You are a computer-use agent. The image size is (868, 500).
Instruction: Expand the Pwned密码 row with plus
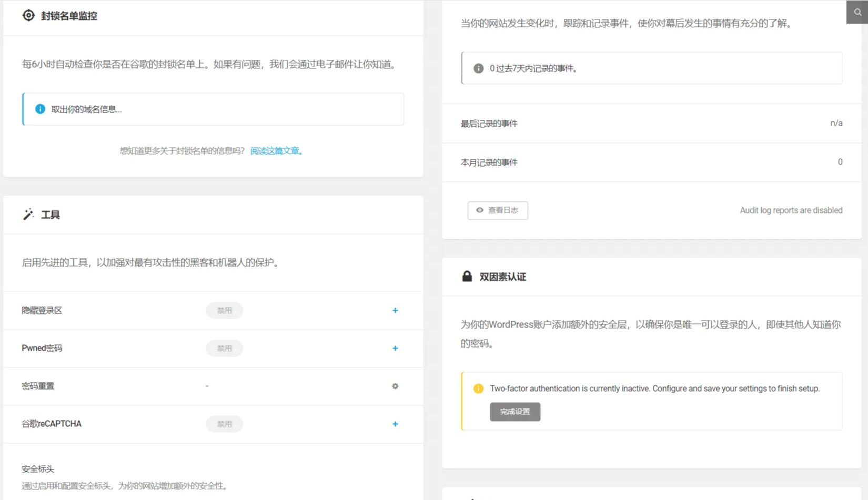[x=395, y=348]
